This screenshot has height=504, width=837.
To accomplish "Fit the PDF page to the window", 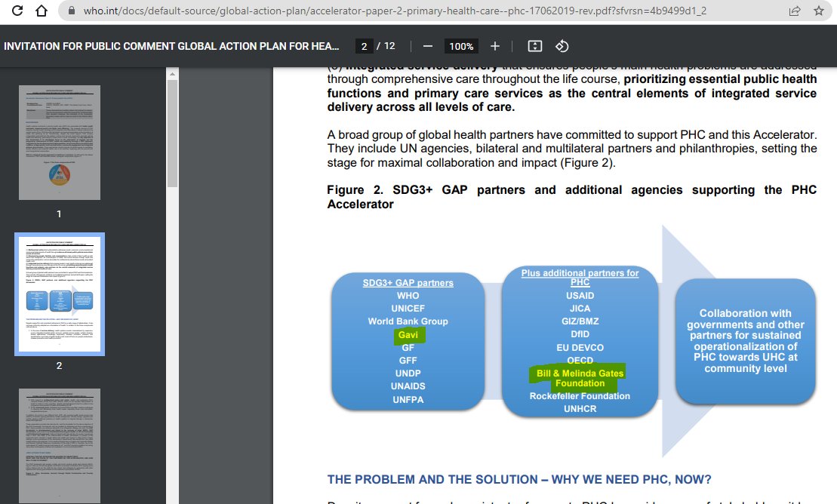I will (535, 47).
